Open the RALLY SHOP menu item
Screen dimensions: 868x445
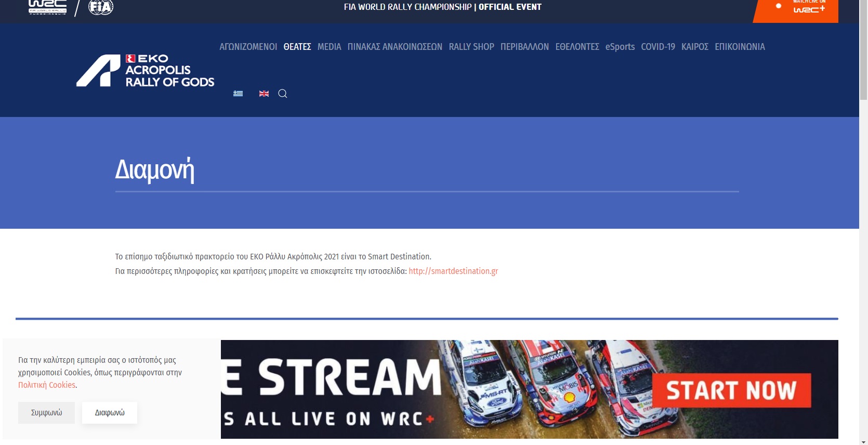(x=471, y=47)
